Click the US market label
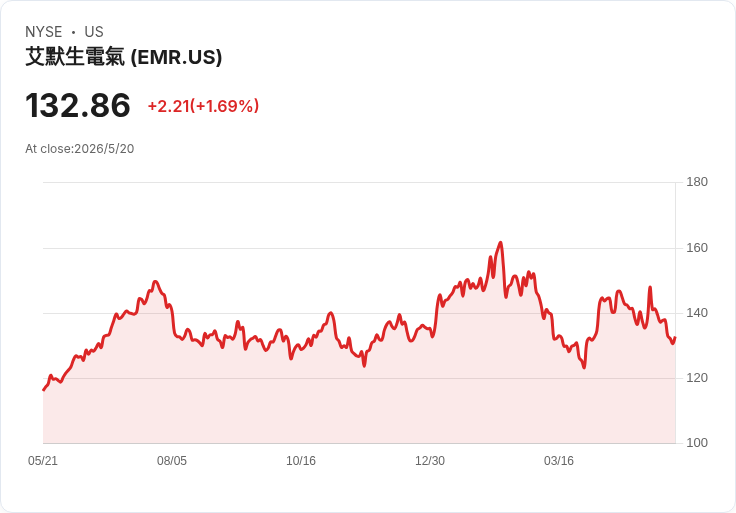Image resolution: width=736 pixels, height=513 pixels. pos(94,32)
